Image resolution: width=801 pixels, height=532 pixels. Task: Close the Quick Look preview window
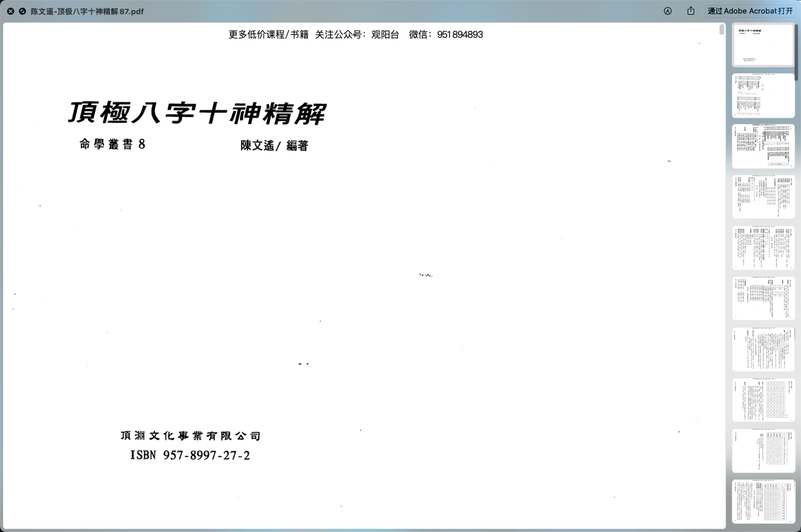(11, 11)
